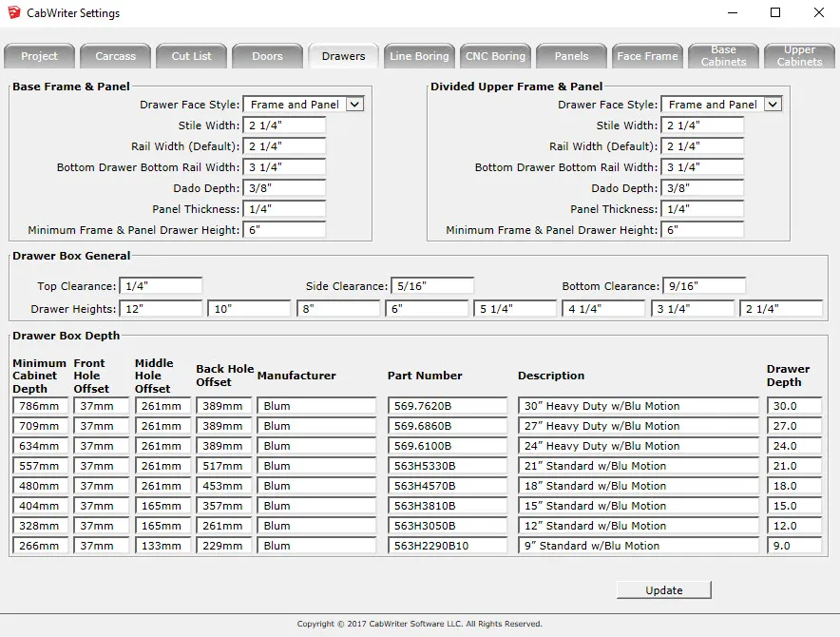This screenshot has height=637, width=840.
Task: Switch to the Carcass tab
Action: click(115, 56)
